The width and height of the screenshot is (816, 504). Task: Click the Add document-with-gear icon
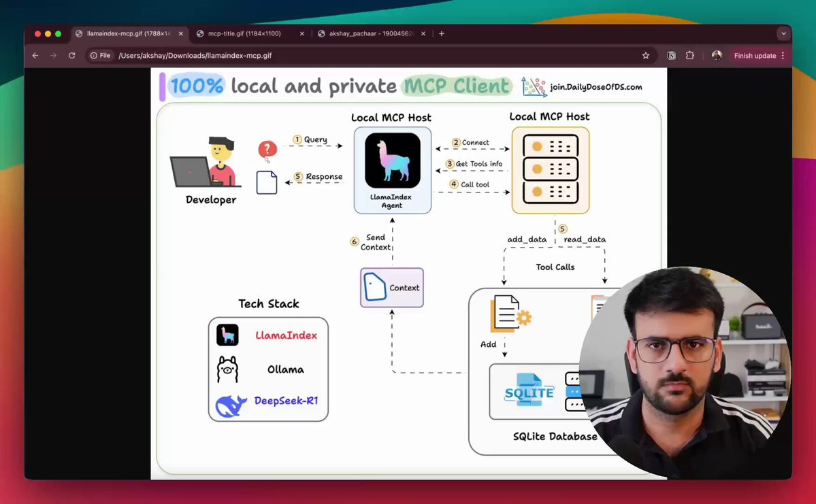(x=510, y=314)
